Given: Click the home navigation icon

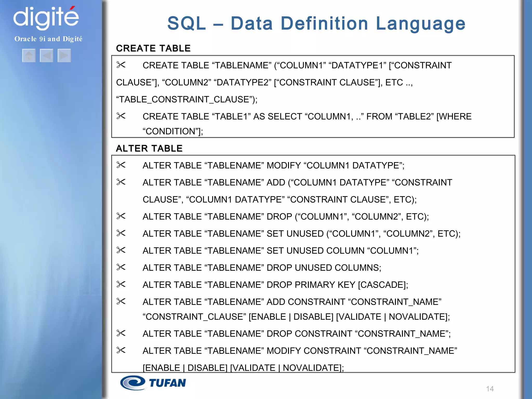Looking at the screenshot, I should (x=29, y=55).
